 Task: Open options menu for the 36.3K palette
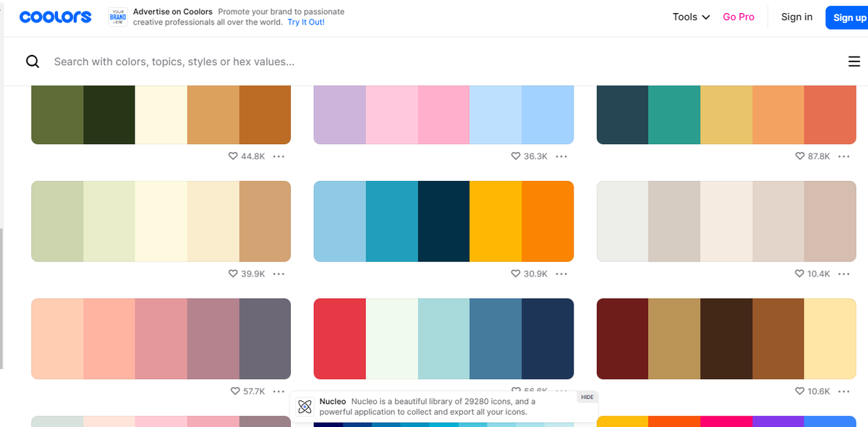tap(562, 156)
